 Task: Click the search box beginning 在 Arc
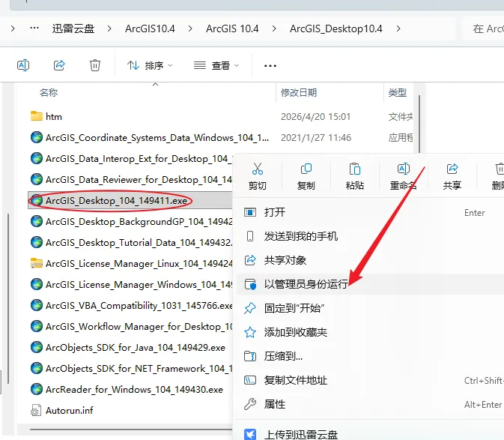tap(484, 28)
